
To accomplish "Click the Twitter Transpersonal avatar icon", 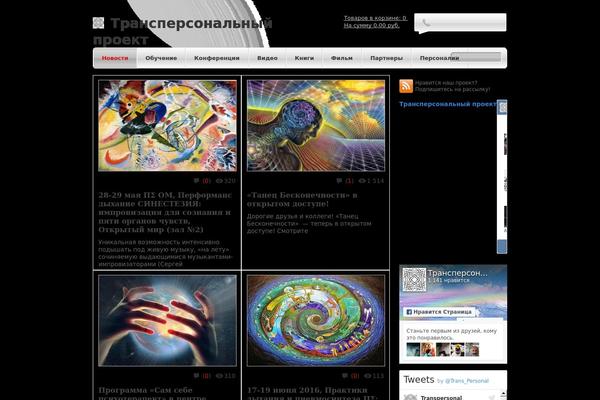I will click(x=410, y=397).
